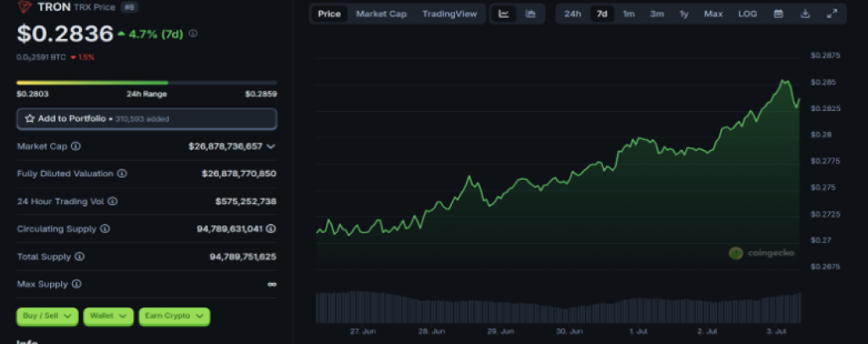Click the infinity Max Supply value

coord(272,285)
